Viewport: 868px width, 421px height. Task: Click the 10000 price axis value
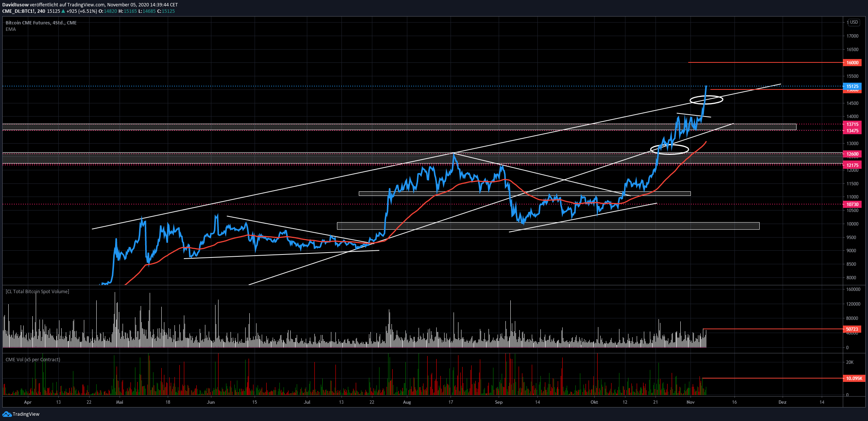click(853, 224)
